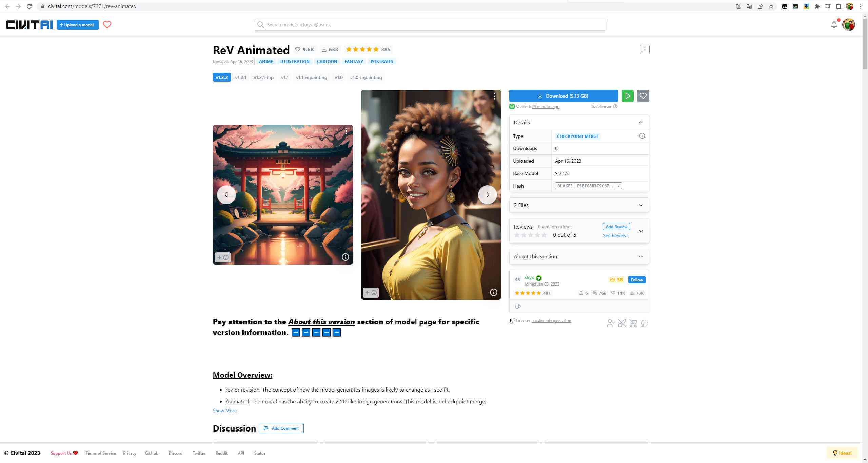Click the Type help question mark icon
The width and height of the screenshot is (868, 463).
pyautogui.click(x=642, y=136)
